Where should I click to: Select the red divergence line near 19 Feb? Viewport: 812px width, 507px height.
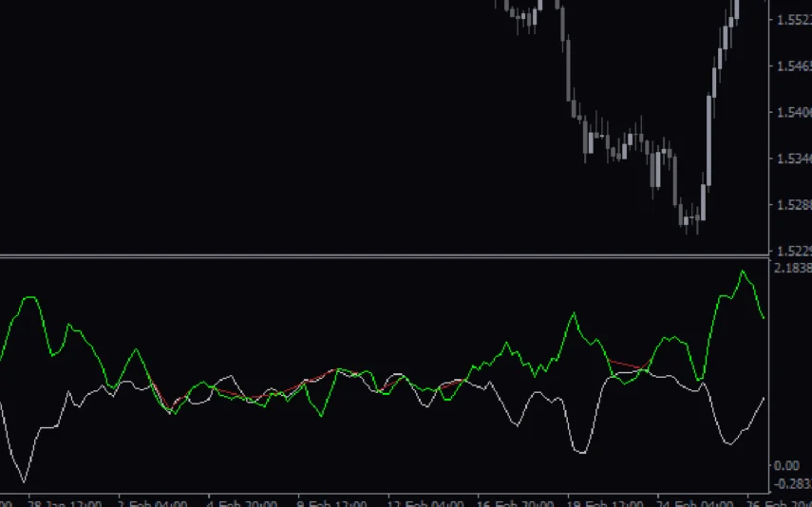[x=629, y=365]
